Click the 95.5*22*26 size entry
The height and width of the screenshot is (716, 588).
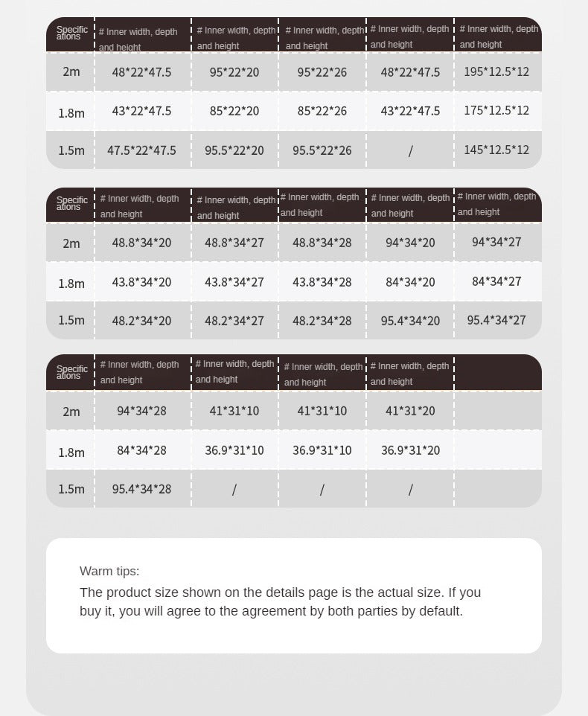point(322,150)
